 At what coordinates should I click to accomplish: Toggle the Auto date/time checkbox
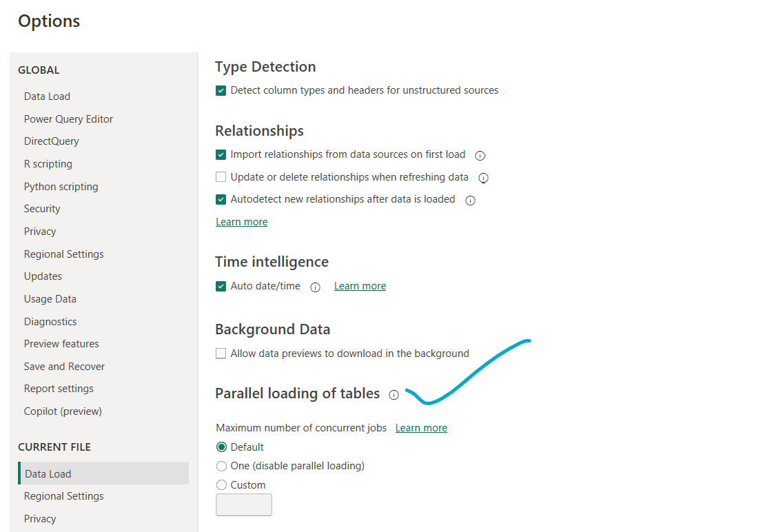pyautogui.click(x=221, y=286)
